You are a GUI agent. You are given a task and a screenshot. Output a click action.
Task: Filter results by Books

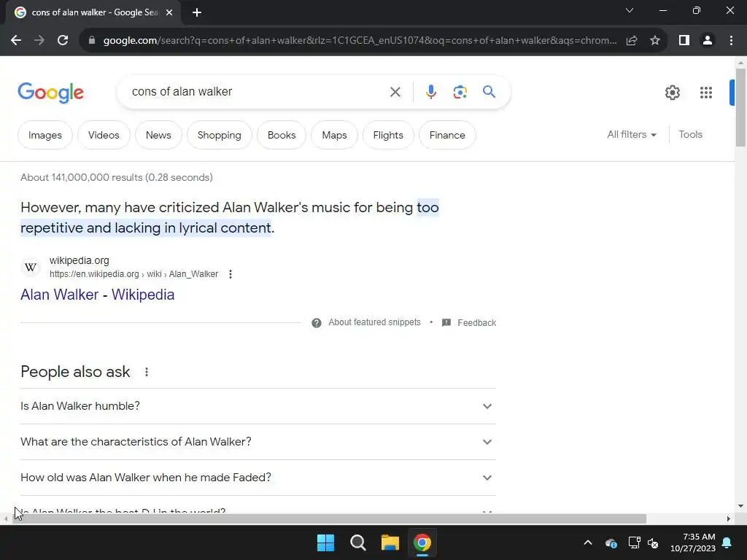(282, 135)
